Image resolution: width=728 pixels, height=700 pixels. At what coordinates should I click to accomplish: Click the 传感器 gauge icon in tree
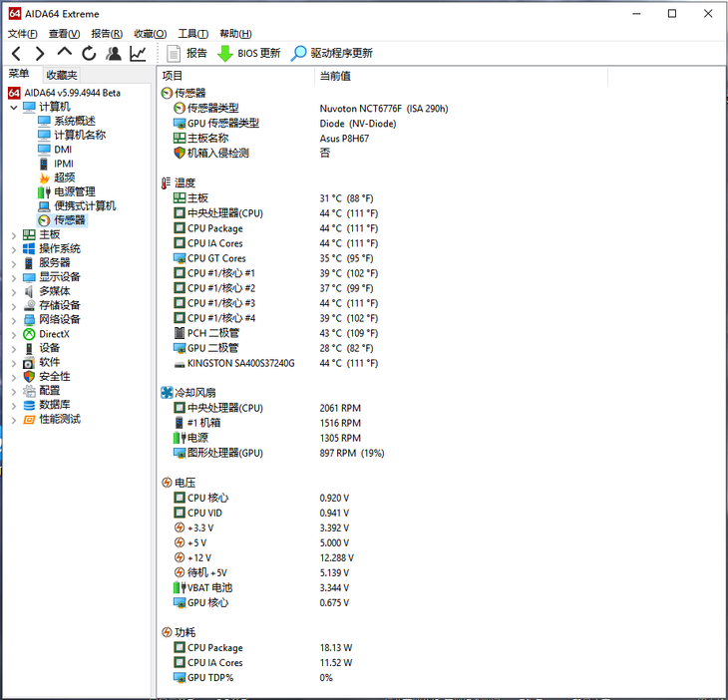point(44,220)
